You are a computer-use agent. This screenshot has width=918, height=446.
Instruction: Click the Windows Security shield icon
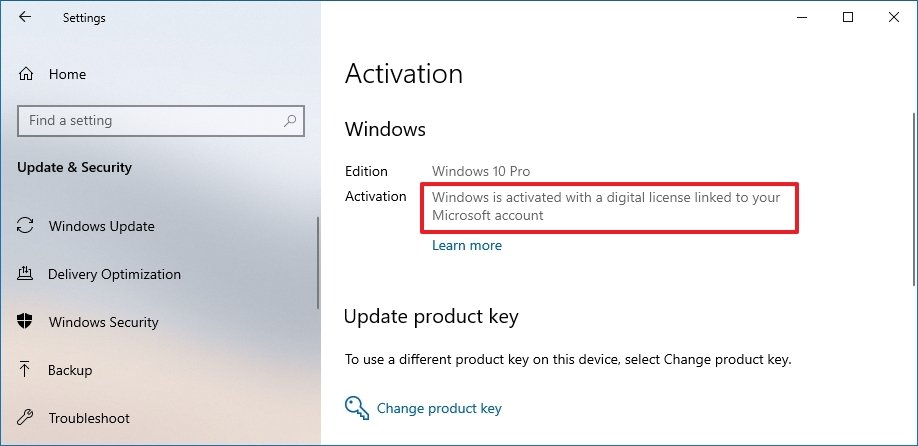click(x=25, y=321)
